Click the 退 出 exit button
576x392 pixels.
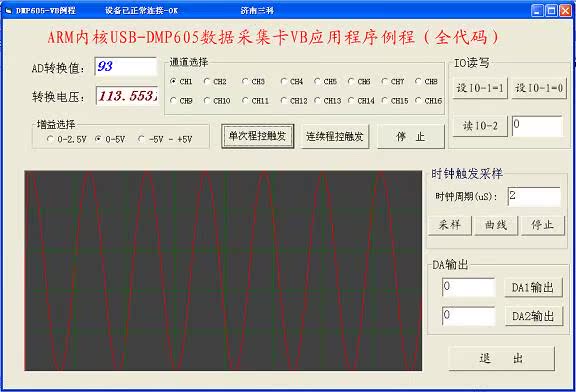click(x=501, y=358)
